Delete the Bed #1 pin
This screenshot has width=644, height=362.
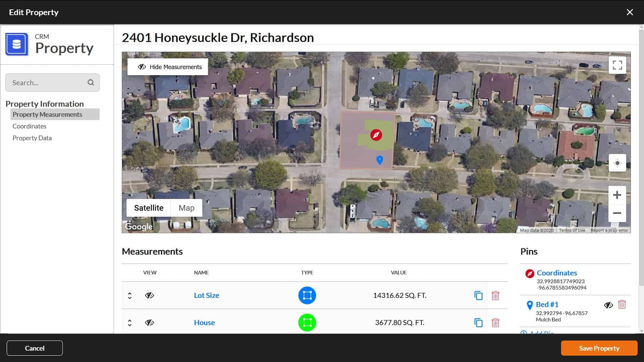622,304
